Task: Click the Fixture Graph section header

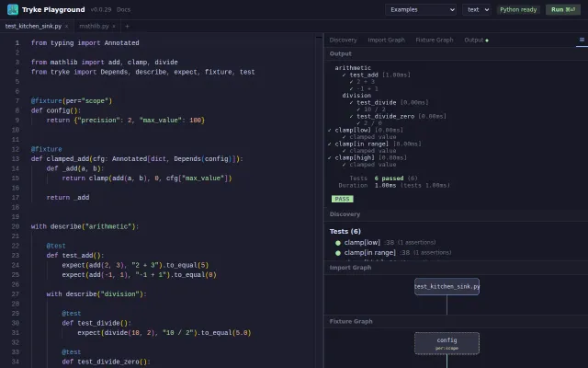Action: pos(351,321)
